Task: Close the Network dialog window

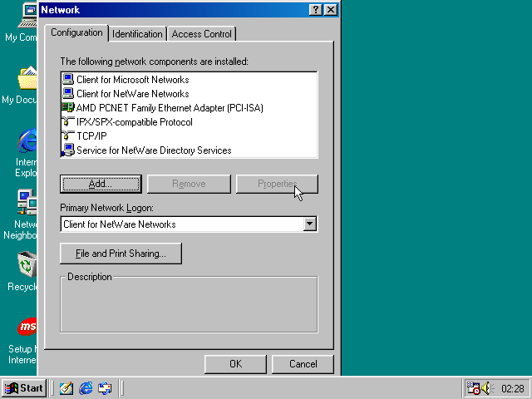Action: pyautogui.click(x=331, y=10)
